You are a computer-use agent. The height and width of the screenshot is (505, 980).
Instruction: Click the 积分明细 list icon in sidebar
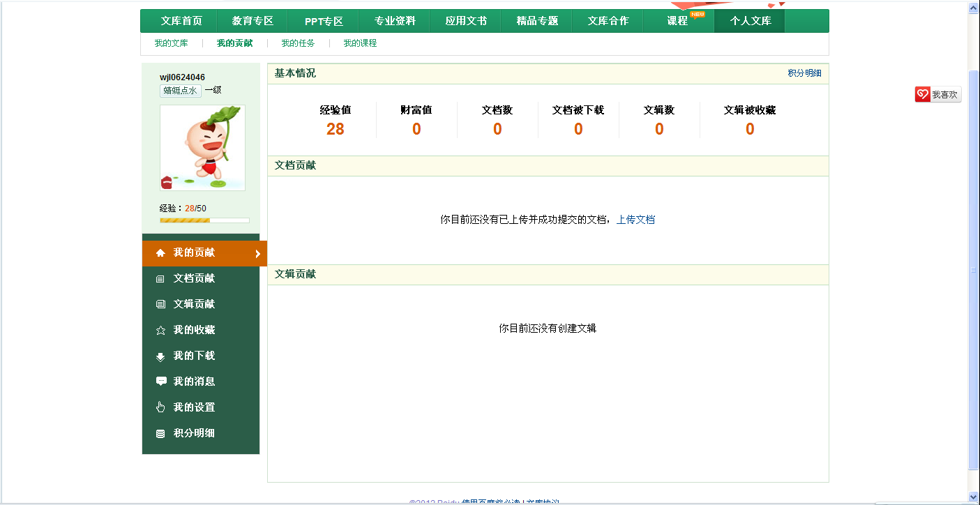pos(161,432)
